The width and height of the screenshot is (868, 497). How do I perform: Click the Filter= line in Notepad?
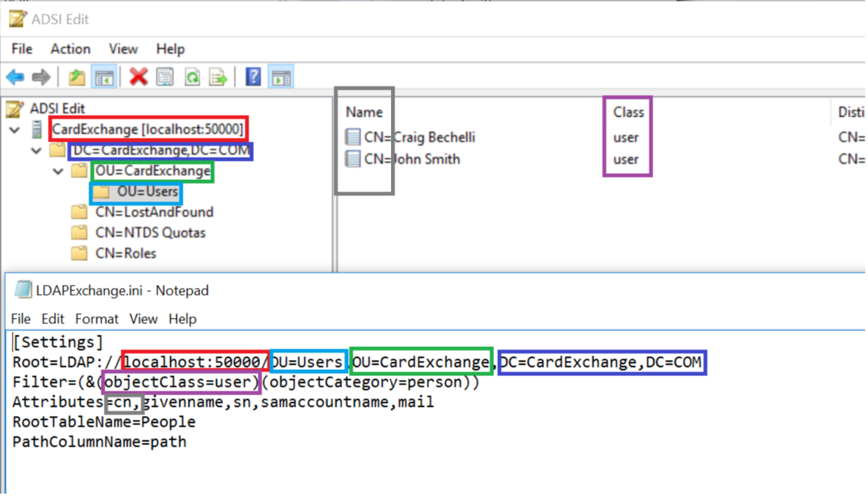point(246,382)
